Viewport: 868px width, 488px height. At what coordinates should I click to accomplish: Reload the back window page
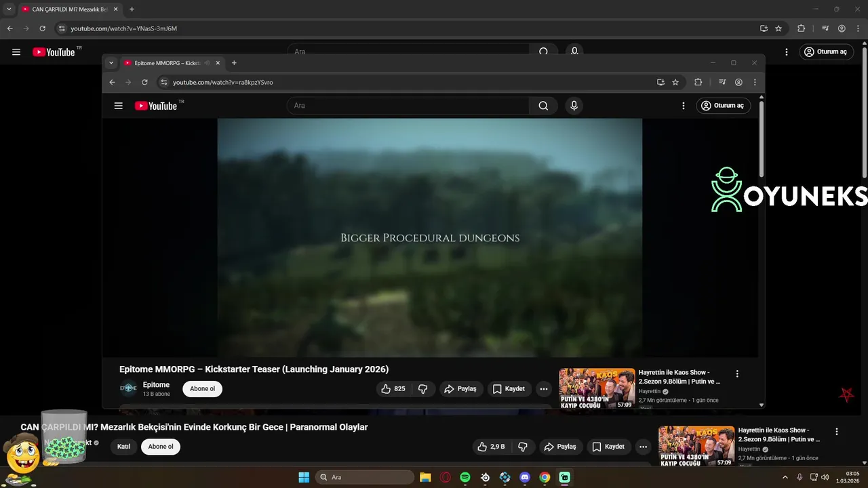click(42, 28)
